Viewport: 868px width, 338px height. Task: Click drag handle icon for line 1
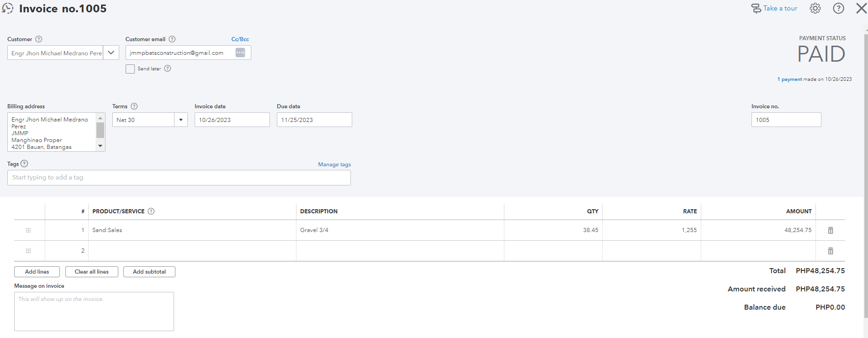point(28,230)
